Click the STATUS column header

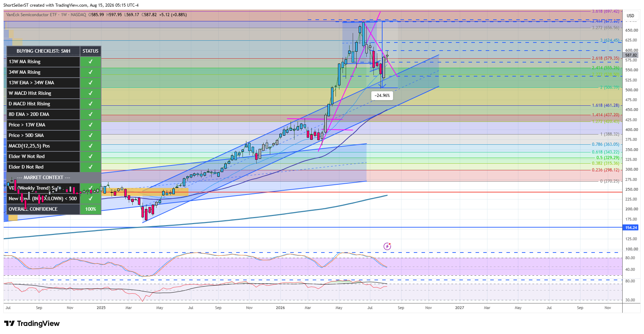(91, 51)
